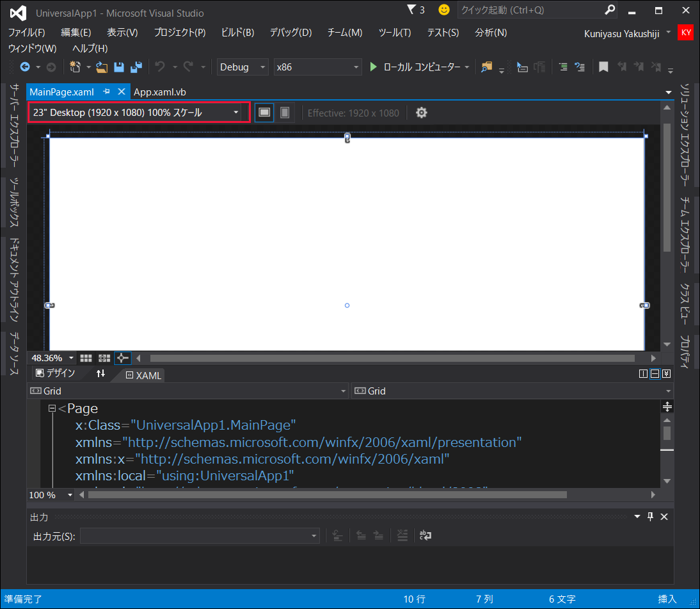Switch to the XAML pane tab

[x=144, y=375]
